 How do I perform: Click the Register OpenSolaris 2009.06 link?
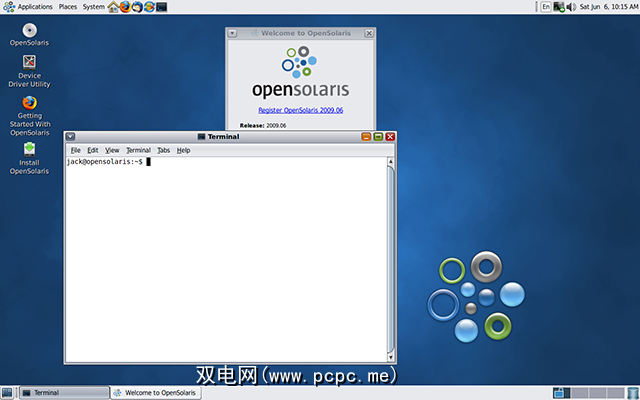(300, 110)
